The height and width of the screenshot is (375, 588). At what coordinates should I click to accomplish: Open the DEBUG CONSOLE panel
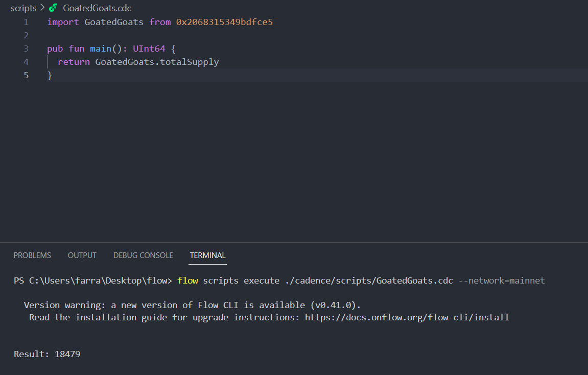pos(143,255)
